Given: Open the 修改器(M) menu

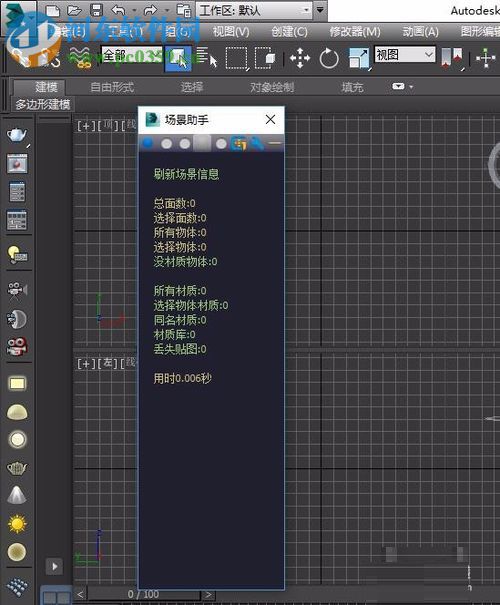Looking at the screenshot, I should pyautogui.click(x=355, y=32).
